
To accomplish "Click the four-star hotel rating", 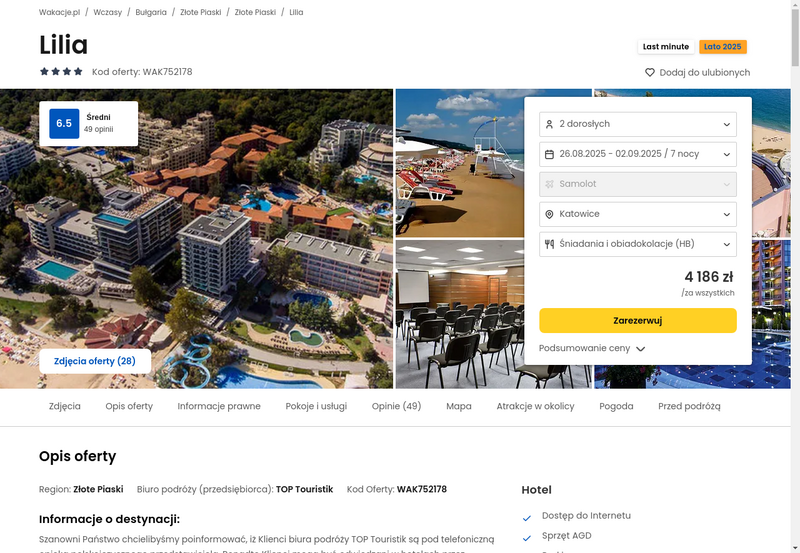I will [61, 71].
